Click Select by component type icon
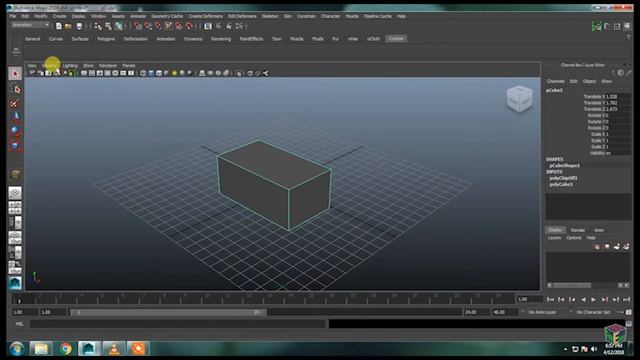Image resolution: width=640 pixels, height=360 pixels. click(118, 26)
